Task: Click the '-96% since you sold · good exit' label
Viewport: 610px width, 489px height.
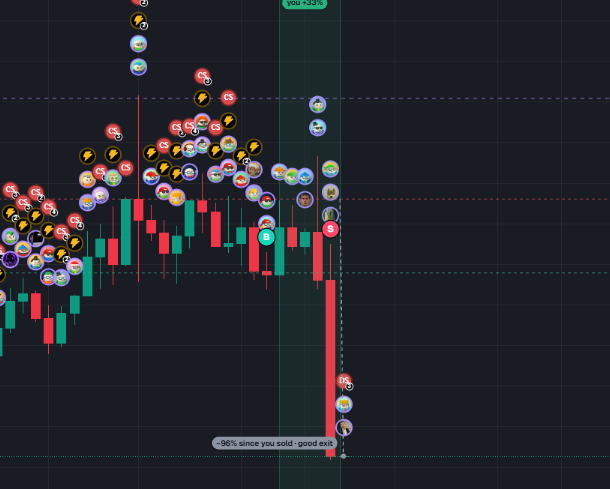Action: tap(274, 443)
